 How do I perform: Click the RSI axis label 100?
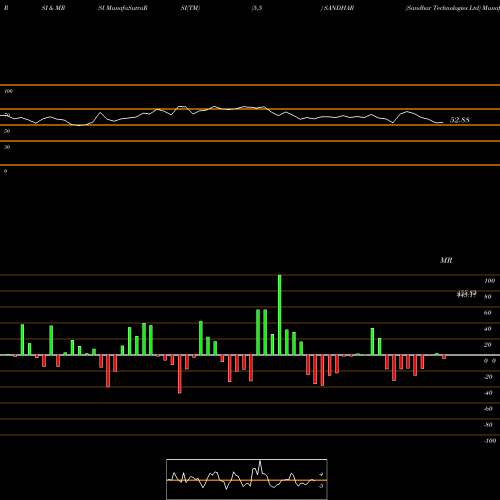pyautogui.click(x=9, y=91)
